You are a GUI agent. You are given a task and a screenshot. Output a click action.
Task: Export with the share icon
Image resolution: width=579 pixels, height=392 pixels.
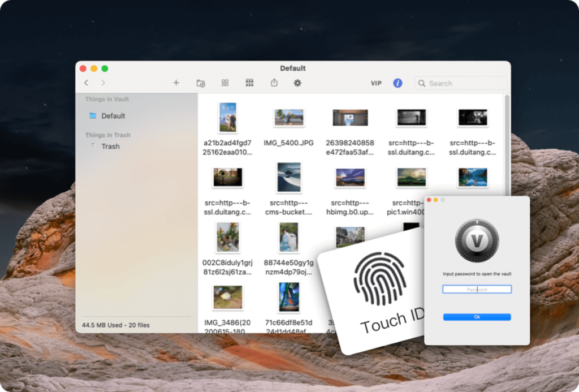(x=274, y=83)
